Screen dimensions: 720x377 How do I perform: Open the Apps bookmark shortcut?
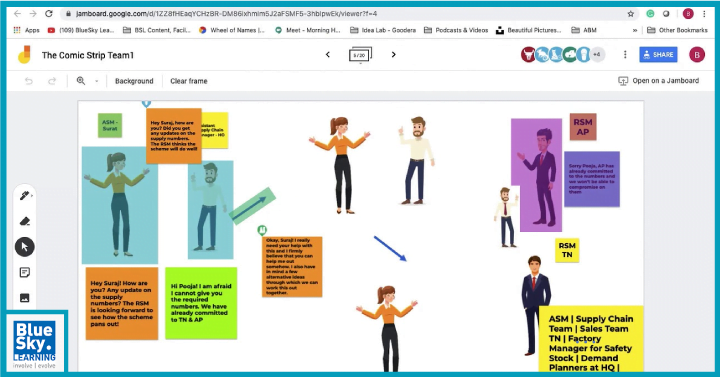click(27, 30)
